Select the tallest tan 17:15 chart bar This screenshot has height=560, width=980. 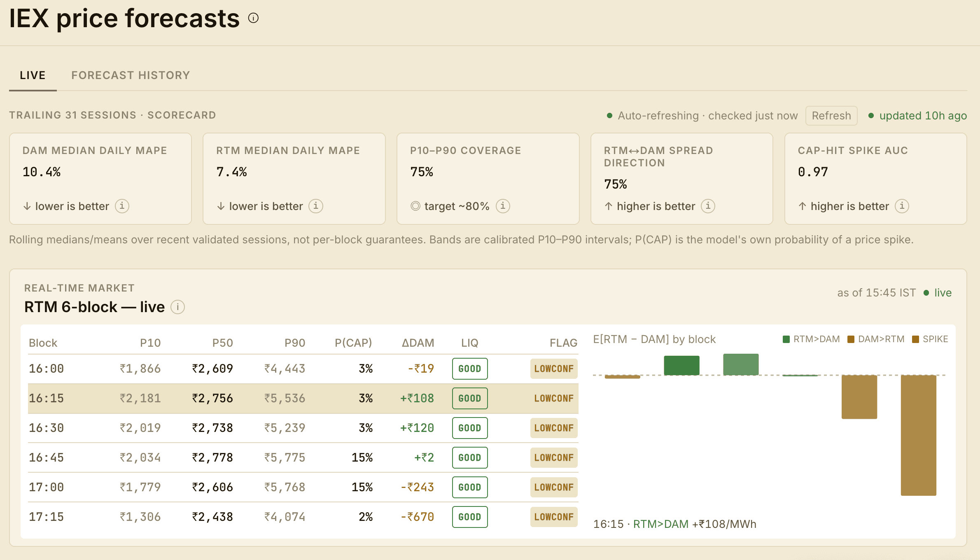(919, 435)
